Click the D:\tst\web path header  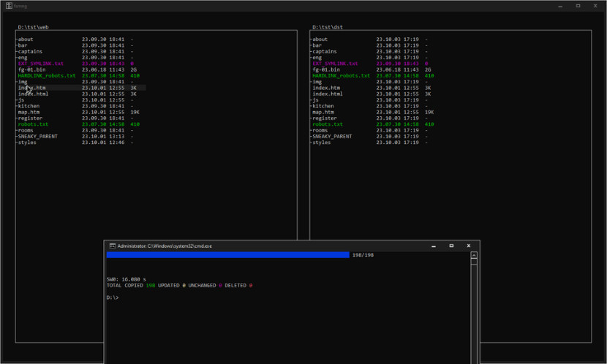point(33,28)
